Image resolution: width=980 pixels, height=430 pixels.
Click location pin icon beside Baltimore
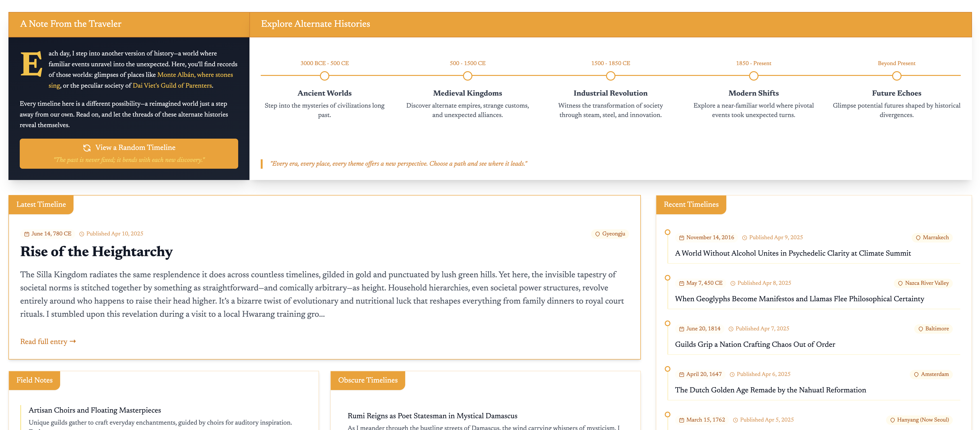(921, 329)
